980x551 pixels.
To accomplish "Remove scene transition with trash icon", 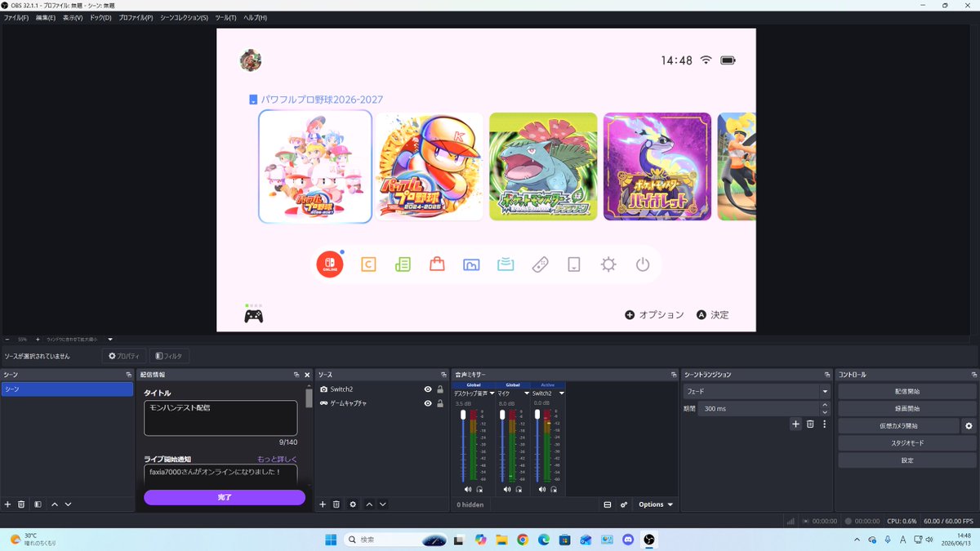I will tap(810, 424).
